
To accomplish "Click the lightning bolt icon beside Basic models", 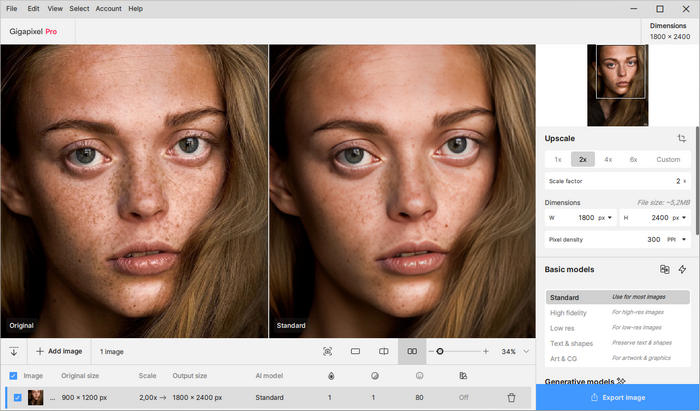I will tap(682, 269).
